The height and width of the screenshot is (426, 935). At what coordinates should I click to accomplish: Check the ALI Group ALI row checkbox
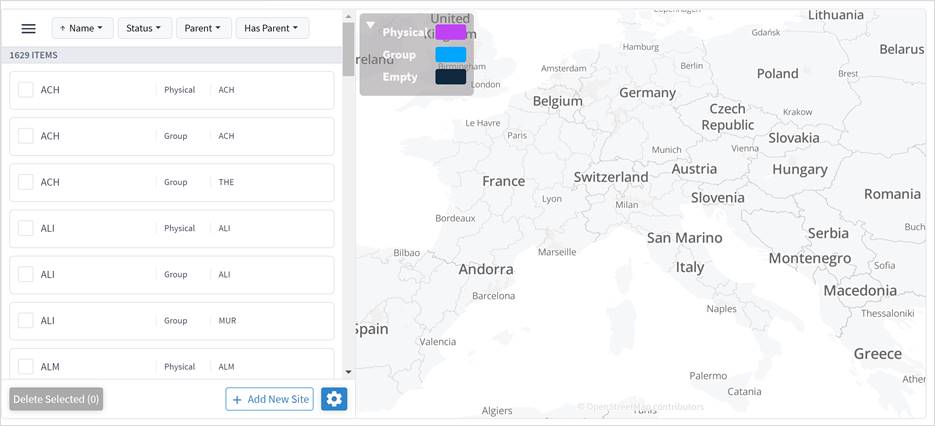tap(26, 274)
